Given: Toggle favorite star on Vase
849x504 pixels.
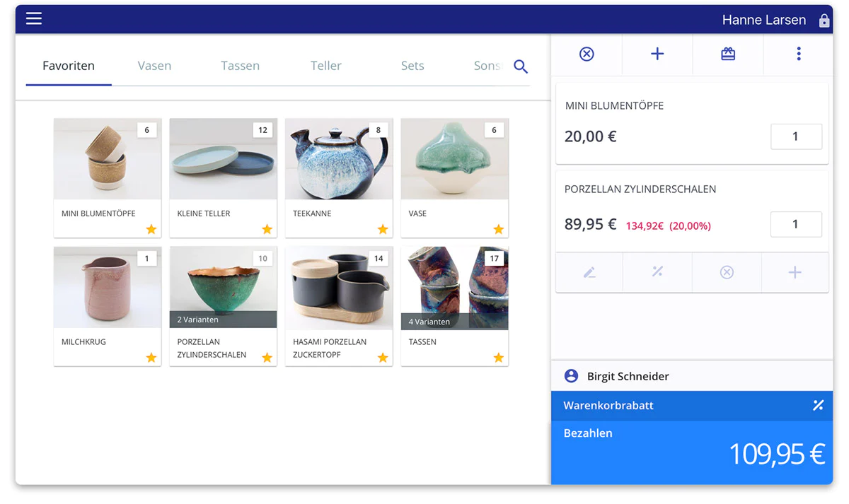Looking at the screenshot, I should point(498,229).
